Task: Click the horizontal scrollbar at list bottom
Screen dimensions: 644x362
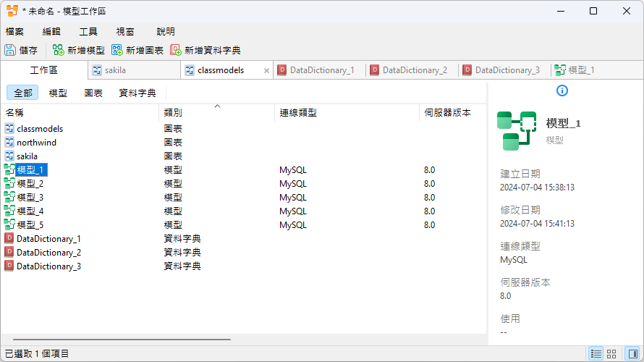Action: coord(116,339)
